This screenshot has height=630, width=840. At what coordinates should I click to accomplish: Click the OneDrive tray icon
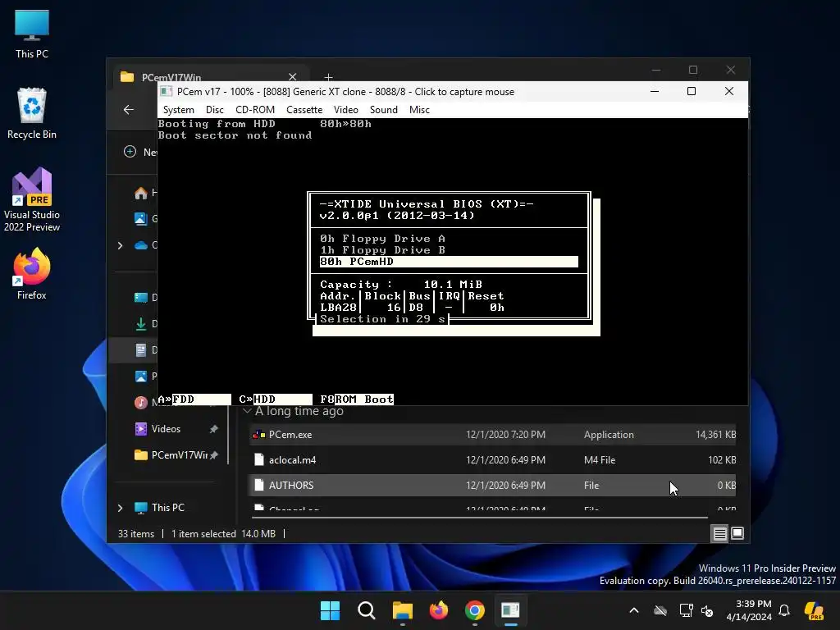click(x=660, y=610)
